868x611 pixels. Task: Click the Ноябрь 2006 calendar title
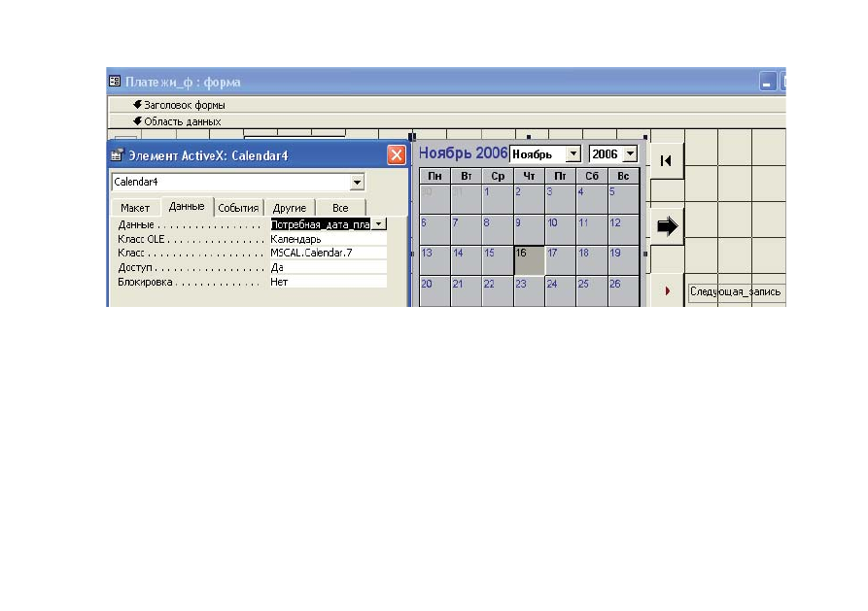tap(463, 153)
